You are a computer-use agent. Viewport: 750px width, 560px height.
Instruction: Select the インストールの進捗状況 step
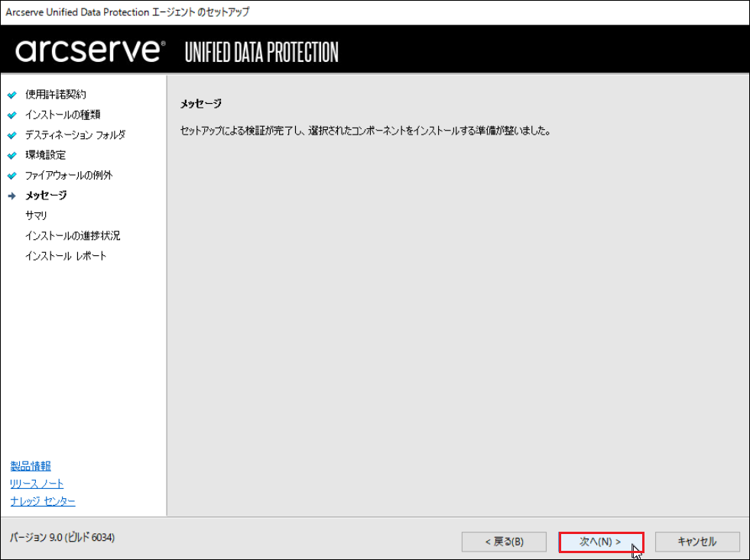(73, 235)
